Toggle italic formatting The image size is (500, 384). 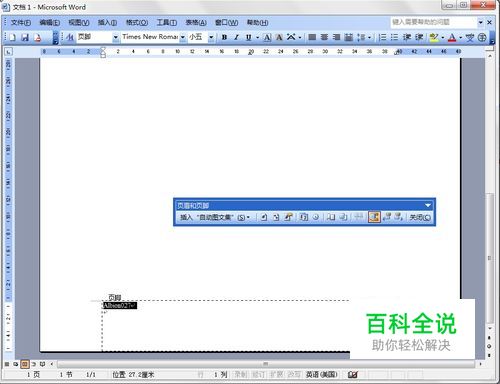tap(236, 37)
